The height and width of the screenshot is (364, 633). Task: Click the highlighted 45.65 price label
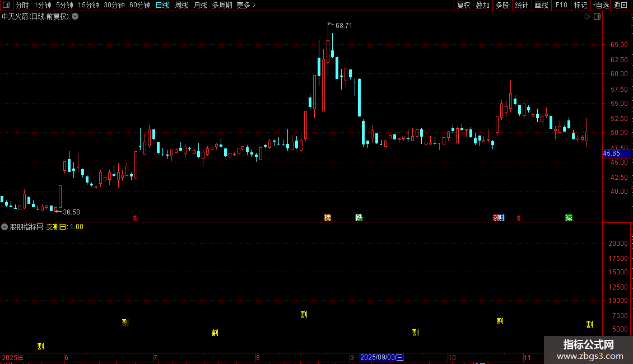(616, 153)
